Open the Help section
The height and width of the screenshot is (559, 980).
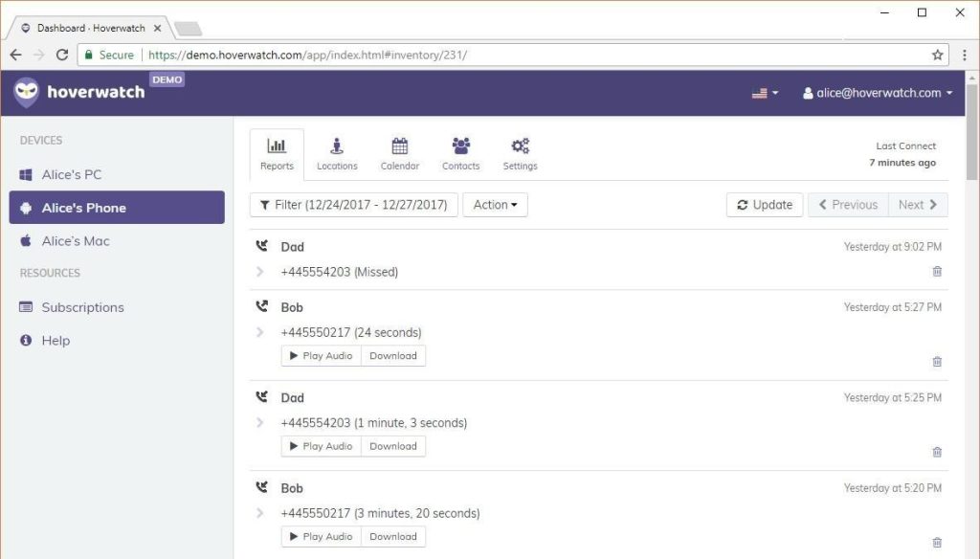[x=55, y=340]
